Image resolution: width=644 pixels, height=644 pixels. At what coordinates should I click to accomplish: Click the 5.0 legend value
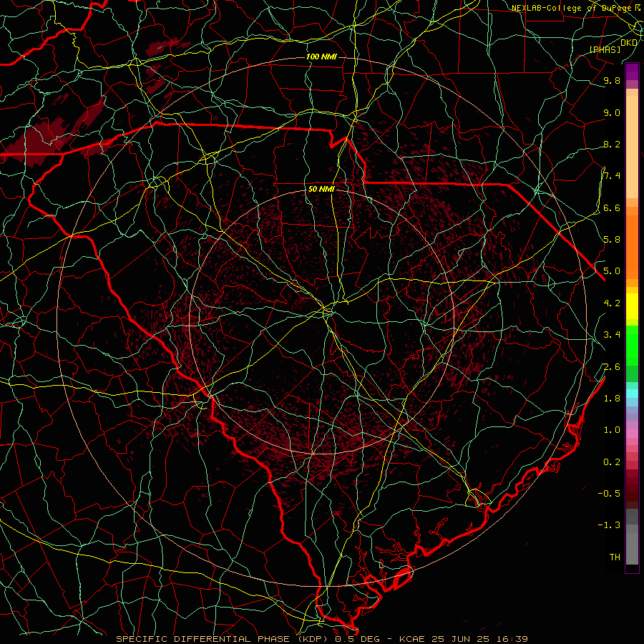tap(612, 271)
